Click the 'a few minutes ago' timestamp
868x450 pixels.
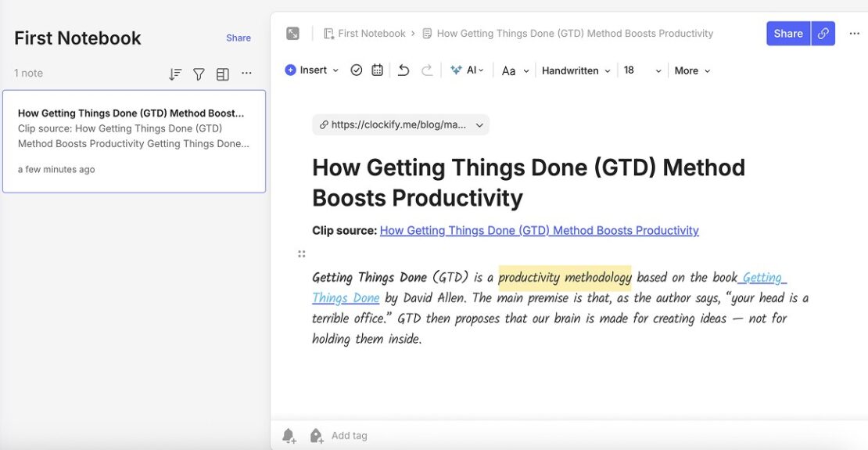[x=56, y=170]
